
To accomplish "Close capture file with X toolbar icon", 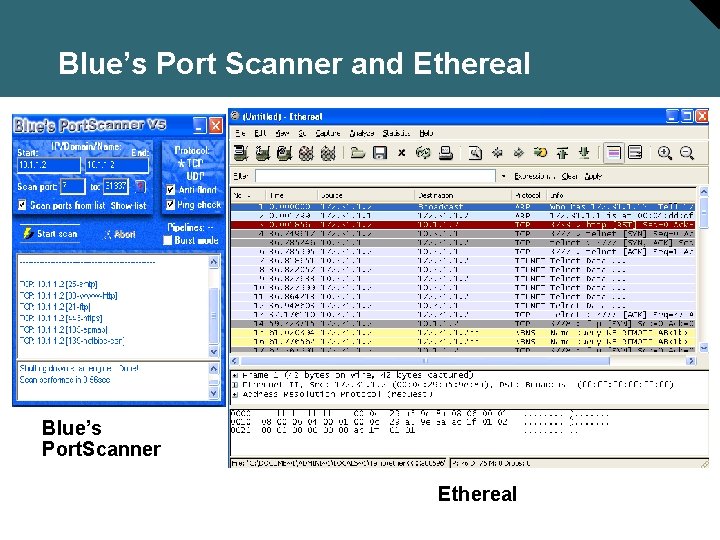I will tap(401, 152).
